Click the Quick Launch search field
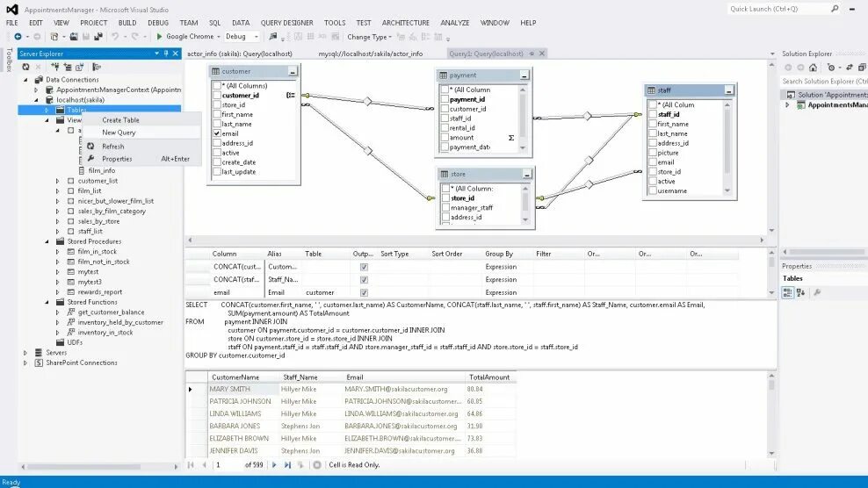 point(778,9)
